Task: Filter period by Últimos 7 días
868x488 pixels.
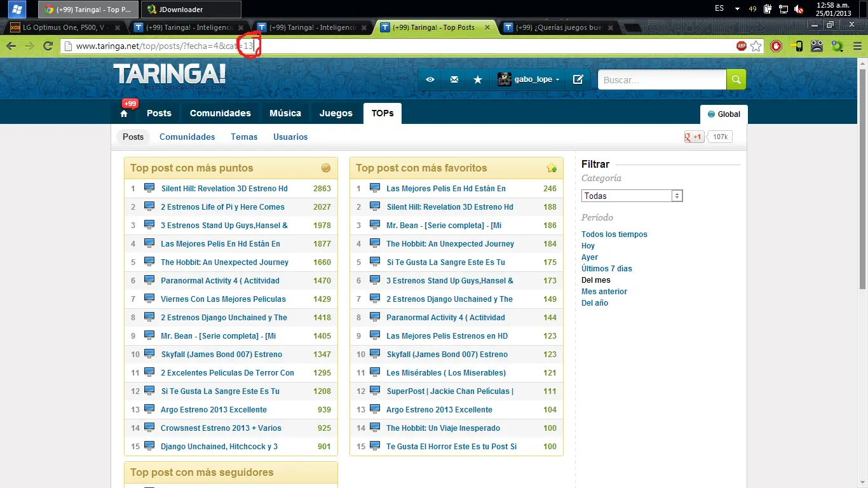Action: [x=607, y=269]
